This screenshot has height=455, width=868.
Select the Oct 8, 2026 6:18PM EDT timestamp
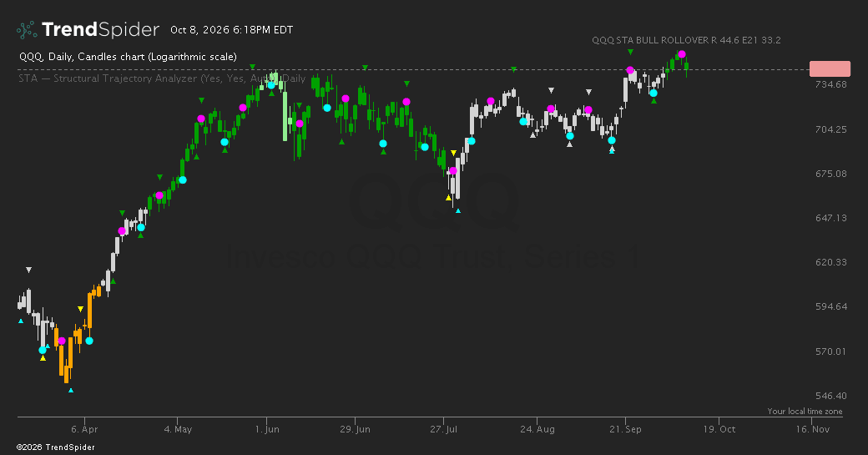click(231, 30)
